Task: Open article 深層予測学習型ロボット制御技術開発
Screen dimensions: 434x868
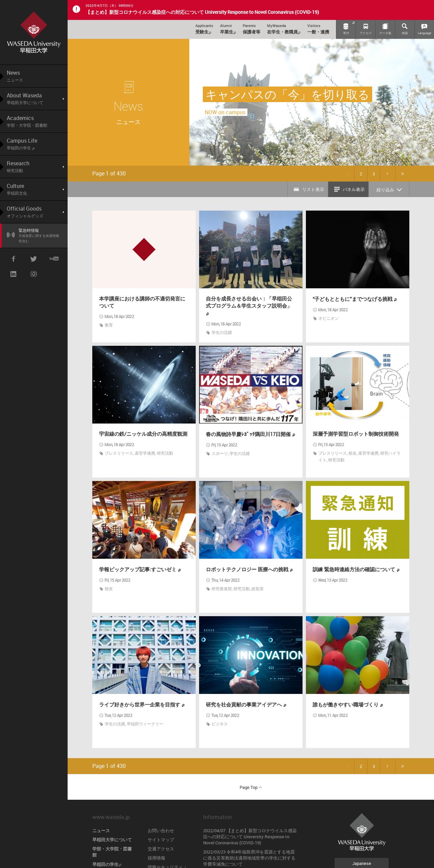Action: pos(356,434)
